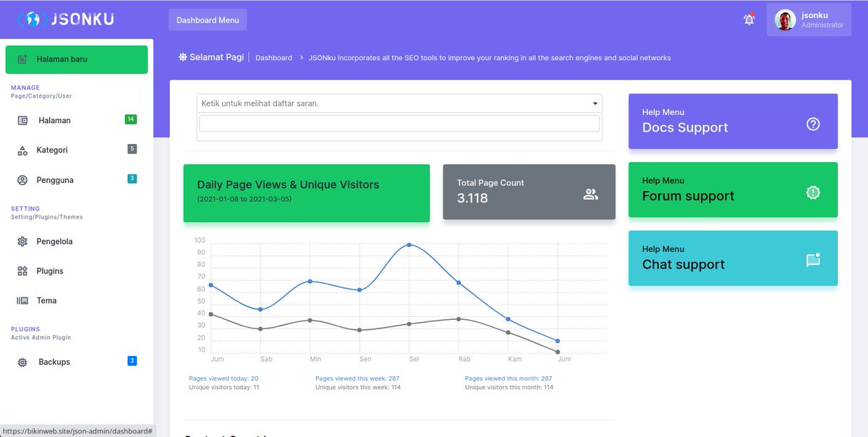Click the question mark icon on Docs Support

point(813,124)
